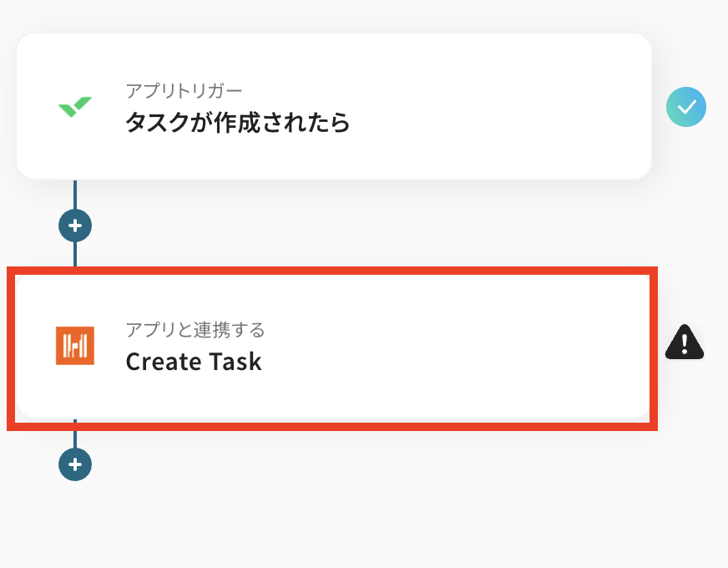The height and width of the screenshot is (568, 728).
Task: Click the アプリと連携する label
Action: click(x=195, y=329)
